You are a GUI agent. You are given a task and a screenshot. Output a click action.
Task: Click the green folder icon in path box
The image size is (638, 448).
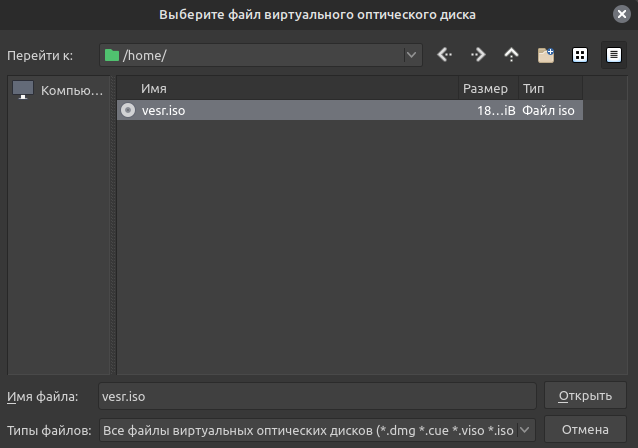(112, 55)
